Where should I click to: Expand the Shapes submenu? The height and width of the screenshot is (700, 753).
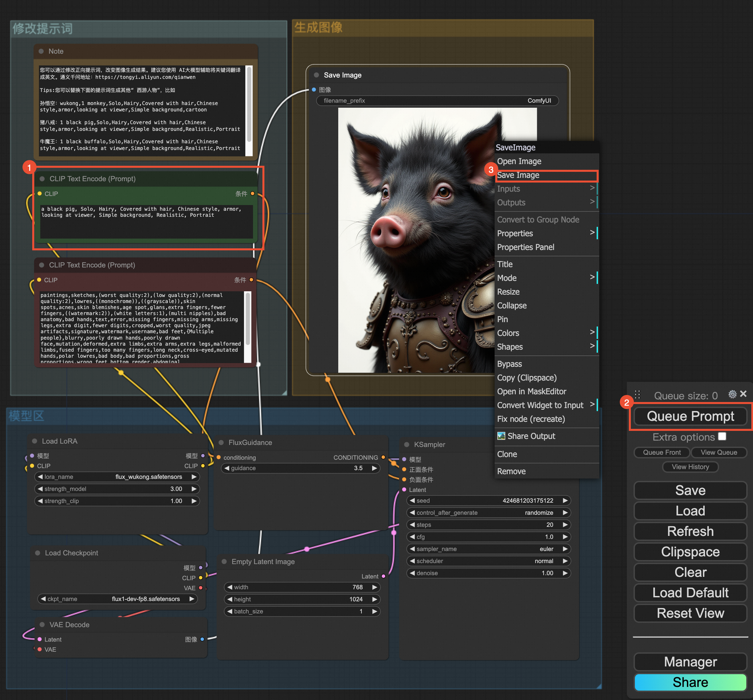point(547,347)
